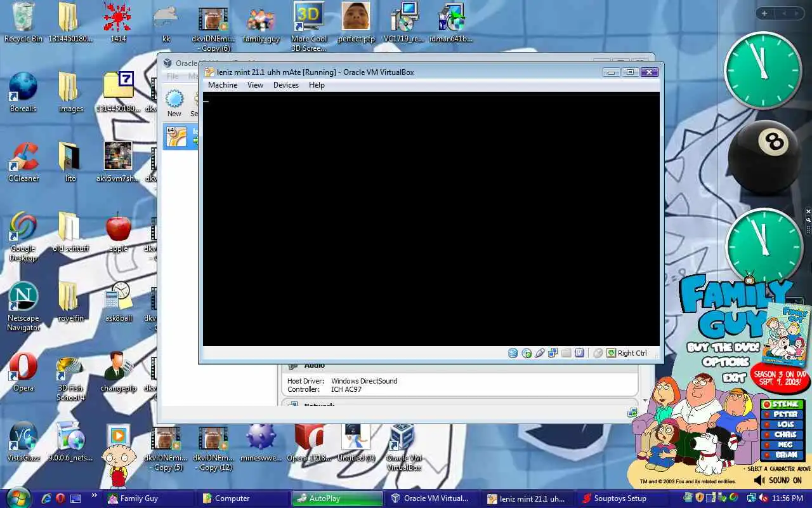Select the running VM entry in Manager list

point(181,137)
